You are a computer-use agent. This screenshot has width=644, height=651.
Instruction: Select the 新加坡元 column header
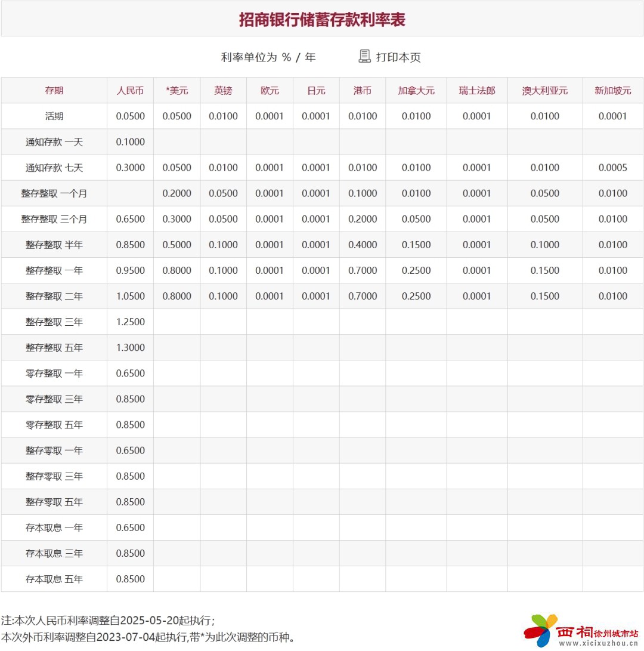pyautogui.click(x=613, y=91)
